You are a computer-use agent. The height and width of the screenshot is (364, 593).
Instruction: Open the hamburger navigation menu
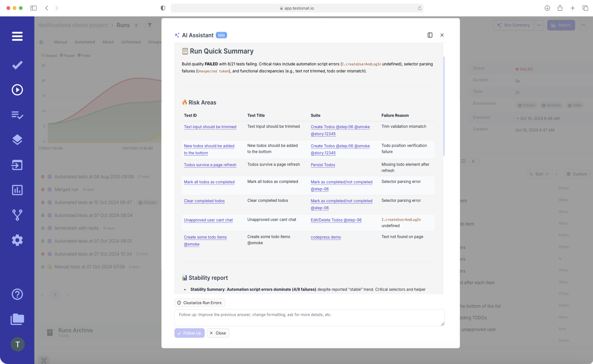[17, 36]
